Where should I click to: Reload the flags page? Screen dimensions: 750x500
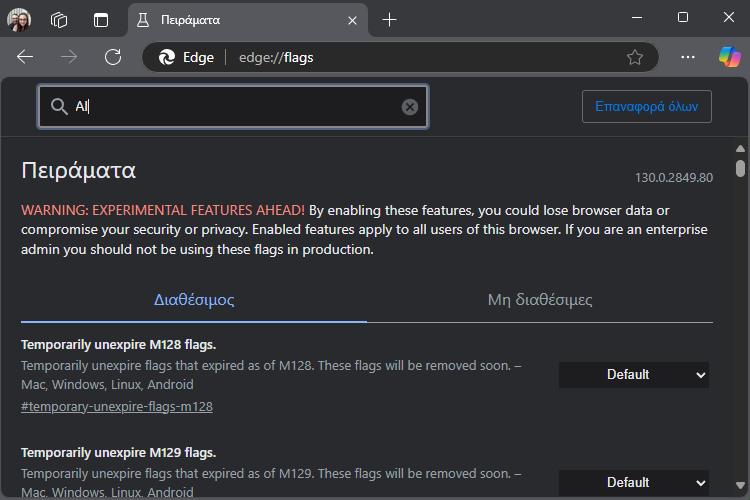pyautogui.click(x=113, y=57)
